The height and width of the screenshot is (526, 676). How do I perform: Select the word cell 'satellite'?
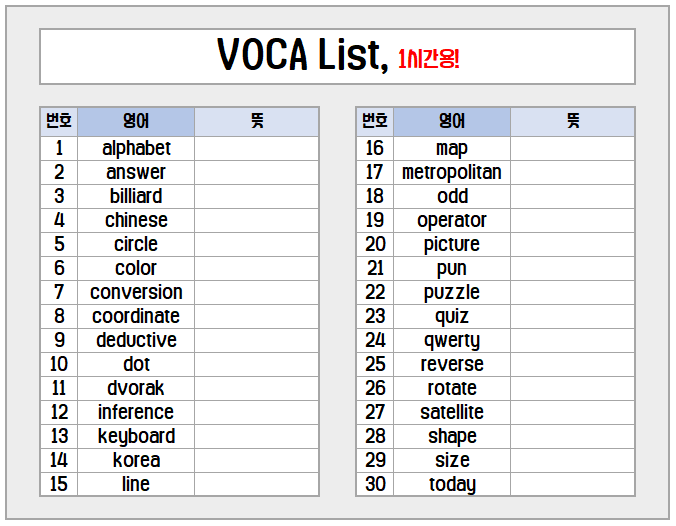click(452, 412)
